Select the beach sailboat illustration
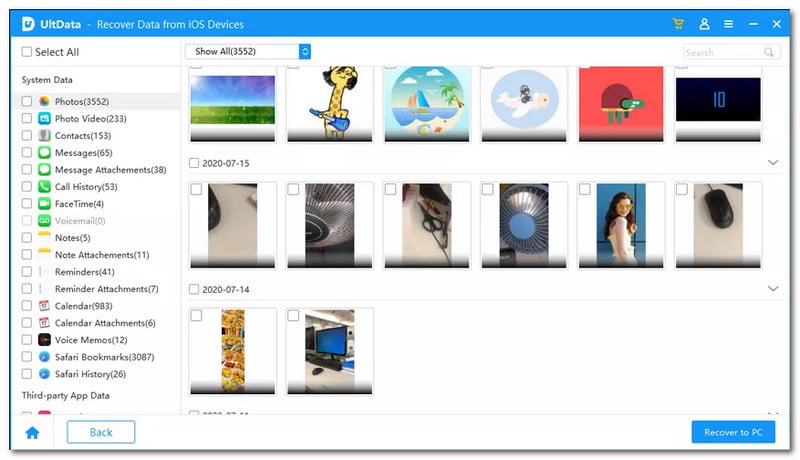 (427, 104)
